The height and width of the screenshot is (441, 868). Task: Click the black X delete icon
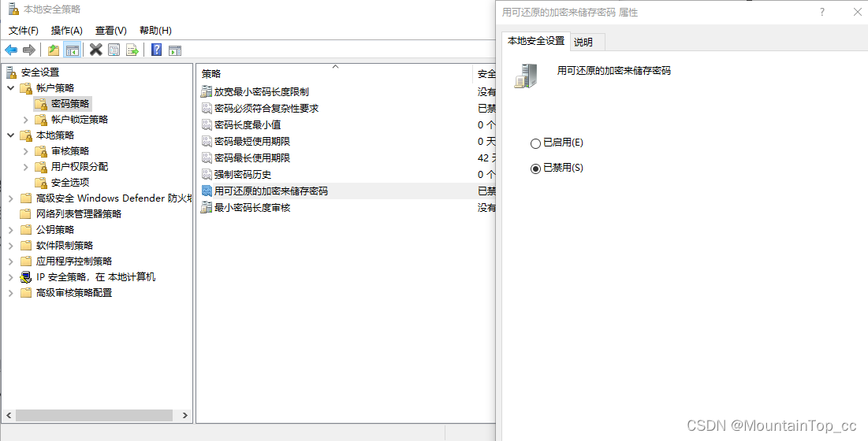click(x=95, y=50)
